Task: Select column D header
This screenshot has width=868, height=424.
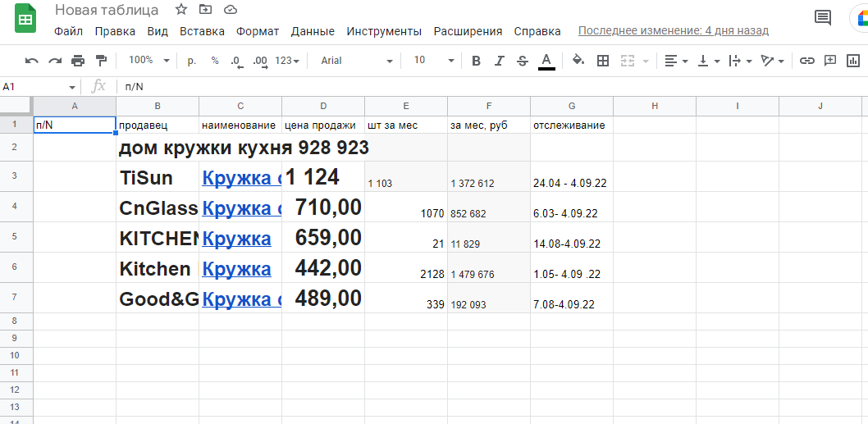Action: [x=323, y=106]
